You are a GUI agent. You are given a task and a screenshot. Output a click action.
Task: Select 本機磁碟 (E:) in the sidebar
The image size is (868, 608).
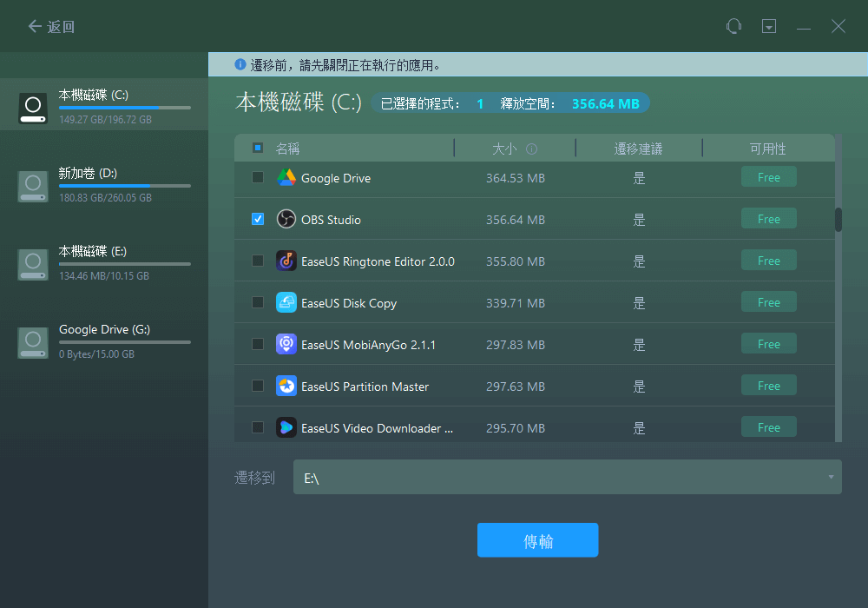coord(104,263)
